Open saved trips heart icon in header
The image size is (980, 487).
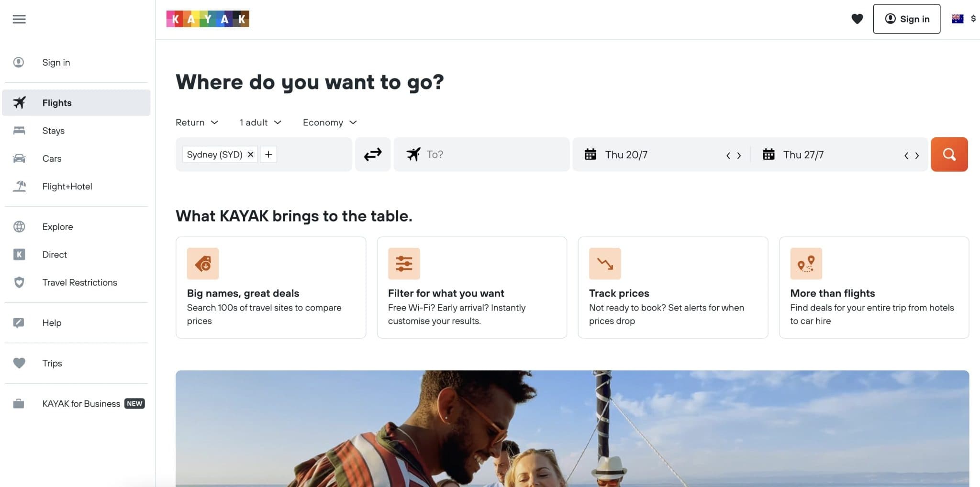coord(857,19)
